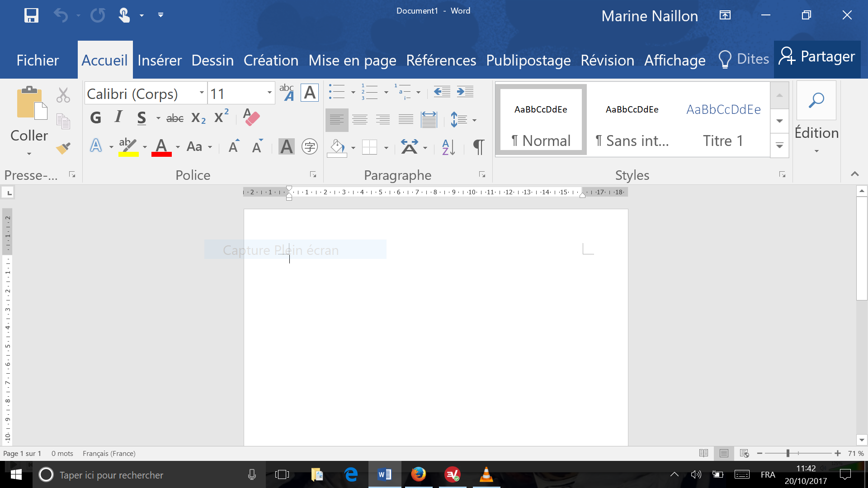Viewport: 868px width, 488px height.
Task: Toggle align left paragraph
Action: (337, 120)
